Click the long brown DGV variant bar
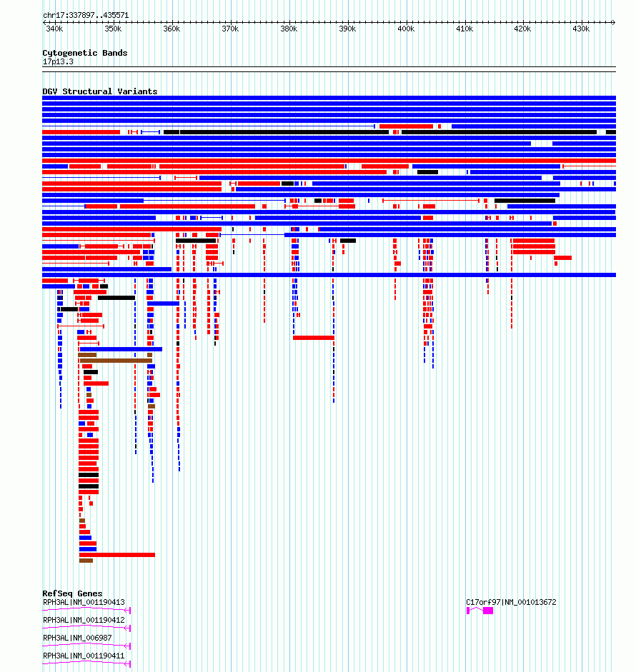The width and height of the screenshot is (636, 672). tap(116, 361)
